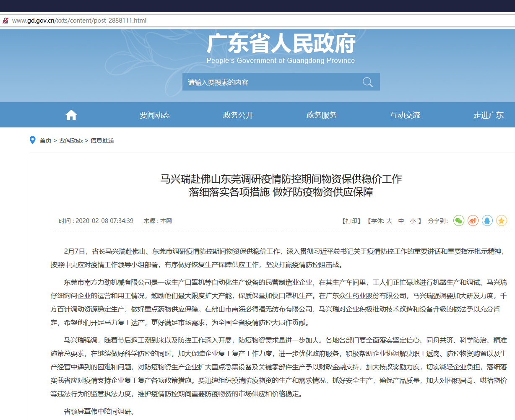
Task: Set font size to large (大)
Action: pyautogui.click(x=389, y=221)
